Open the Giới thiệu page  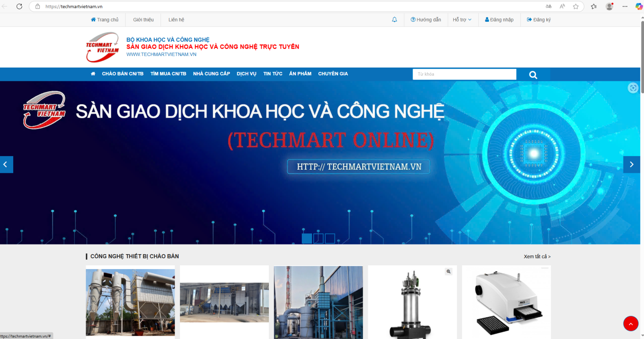point(143,20)
